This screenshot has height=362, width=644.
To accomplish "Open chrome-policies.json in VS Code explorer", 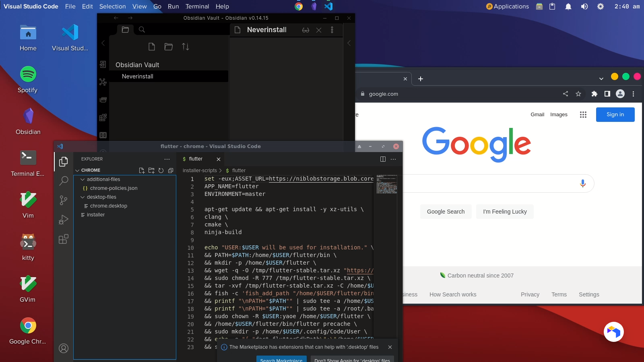I will [x=114, y=188].
